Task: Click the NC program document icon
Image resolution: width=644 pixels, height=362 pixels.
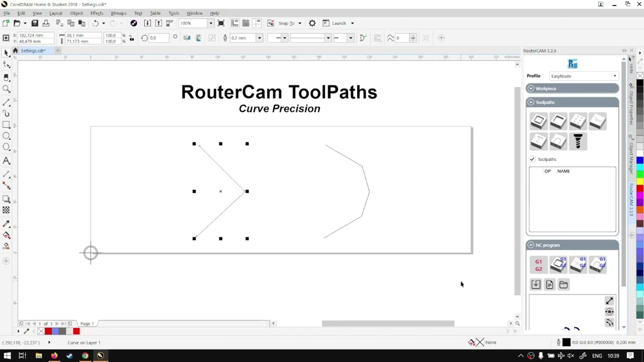Action: coord(549,285)
